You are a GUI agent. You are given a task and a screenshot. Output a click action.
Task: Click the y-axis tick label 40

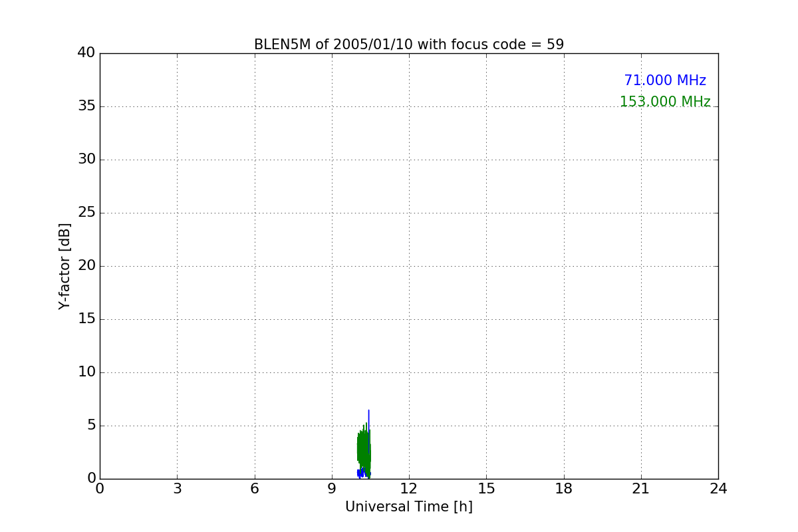pos(86,53)
